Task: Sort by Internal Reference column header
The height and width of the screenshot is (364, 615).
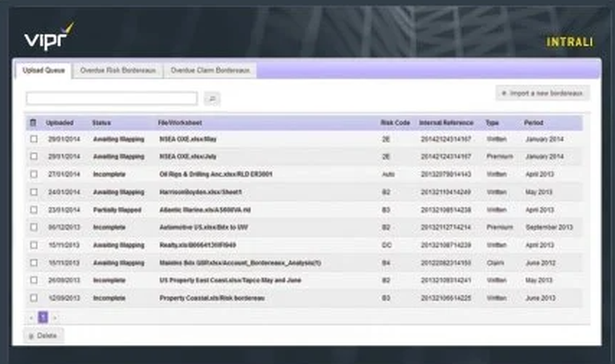Action: (446, 123)
